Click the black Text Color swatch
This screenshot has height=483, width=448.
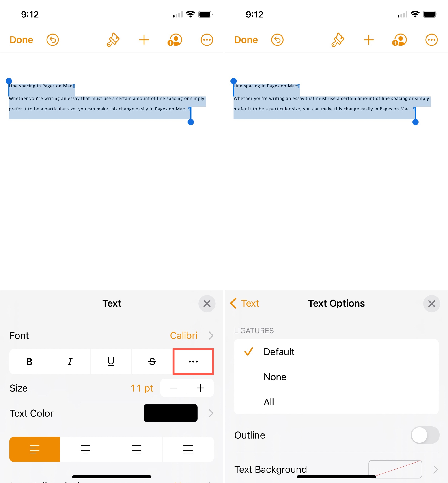(x=170, y=413)
